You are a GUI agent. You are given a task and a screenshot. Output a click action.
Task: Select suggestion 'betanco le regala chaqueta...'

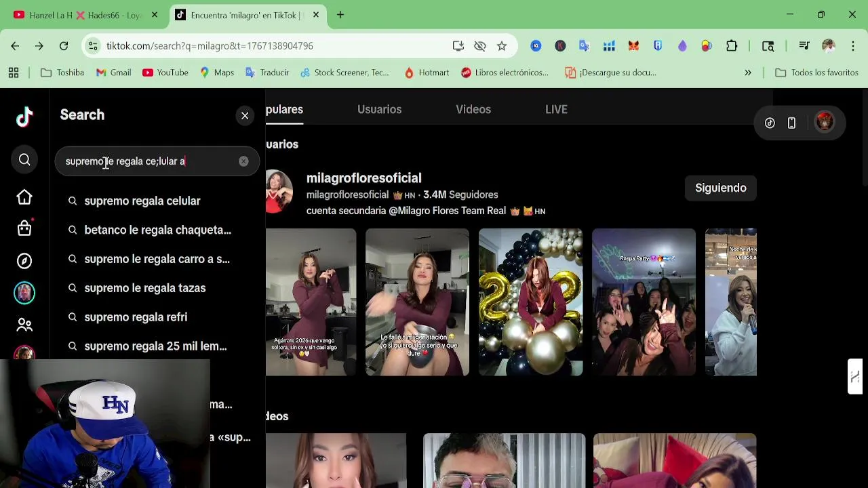[157, 230]
